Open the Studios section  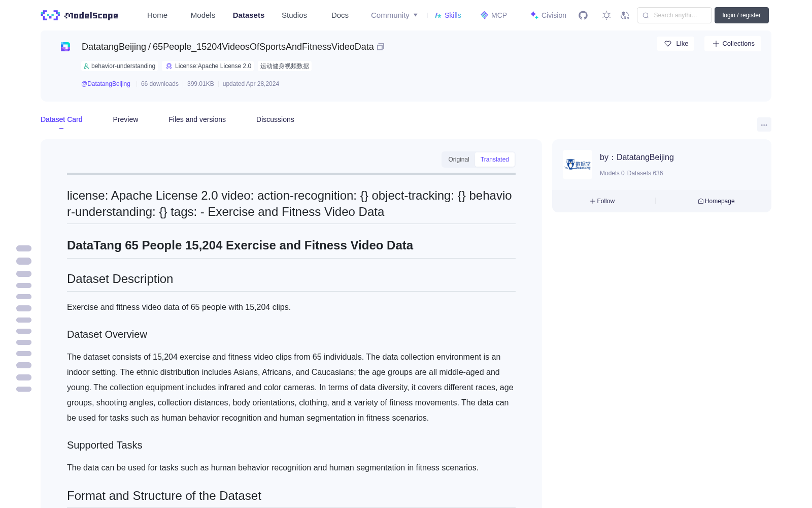294,15
